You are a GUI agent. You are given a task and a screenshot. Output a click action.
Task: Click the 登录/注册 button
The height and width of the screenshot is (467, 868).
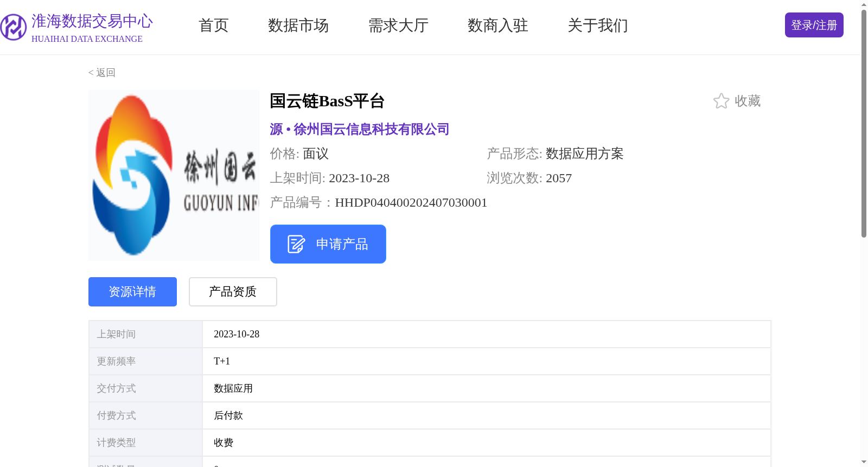tap(814, 25)
